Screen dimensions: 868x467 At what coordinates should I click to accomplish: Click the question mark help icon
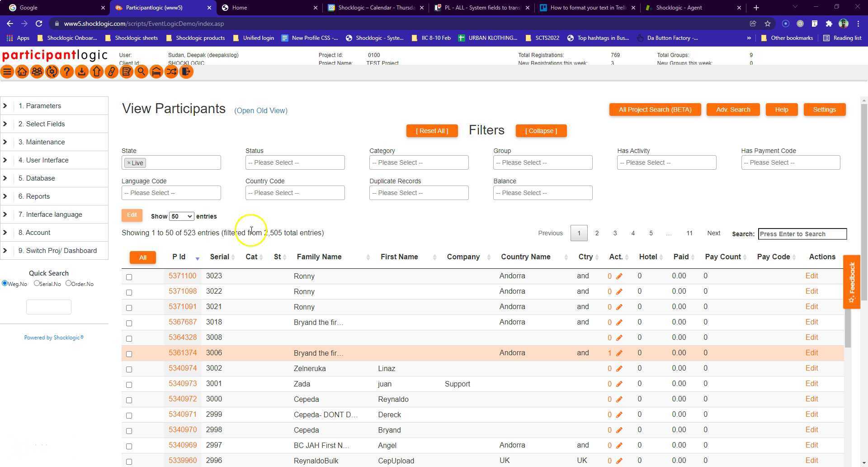click(x=67, y=72)
